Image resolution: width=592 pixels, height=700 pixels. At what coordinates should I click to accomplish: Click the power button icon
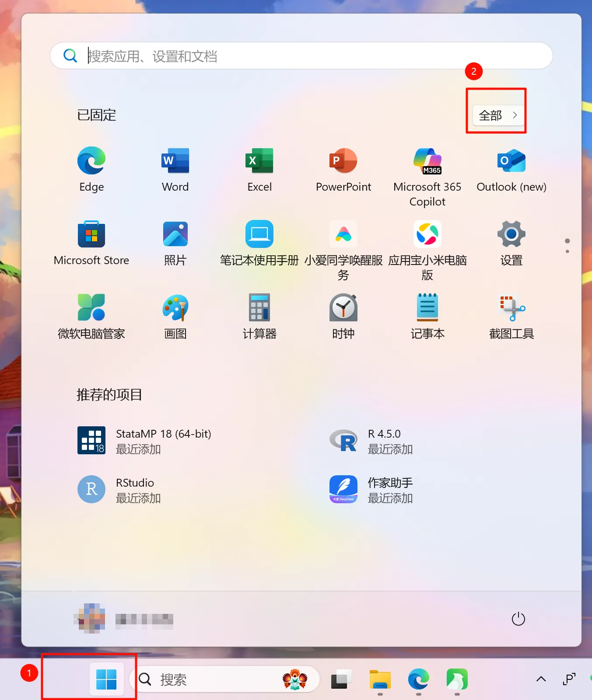click(x=518, y=619)
